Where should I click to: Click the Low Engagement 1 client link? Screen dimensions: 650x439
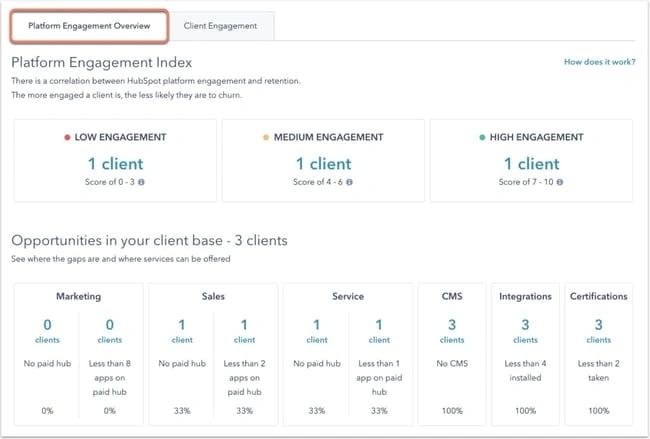[x=114, y=164]
